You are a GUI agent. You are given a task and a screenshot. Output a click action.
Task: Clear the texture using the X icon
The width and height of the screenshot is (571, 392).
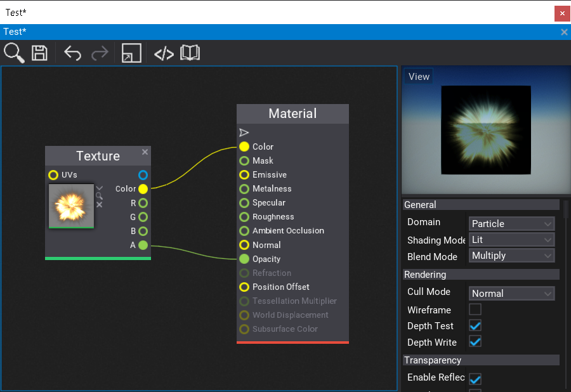click(99, 204)
